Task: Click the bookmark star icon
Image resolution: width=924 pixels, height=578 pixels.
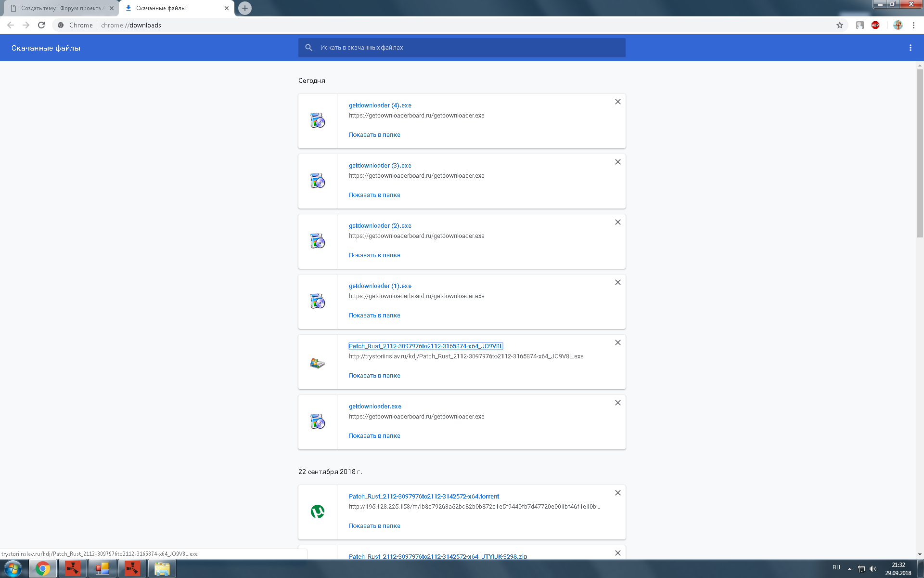Action: click(x=840, y=25)
